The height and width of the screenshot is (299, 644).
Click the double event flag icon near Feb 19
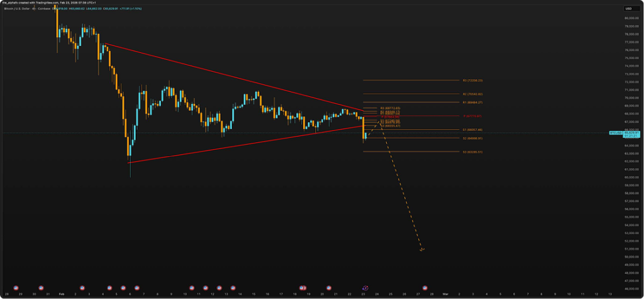(303, 286)
